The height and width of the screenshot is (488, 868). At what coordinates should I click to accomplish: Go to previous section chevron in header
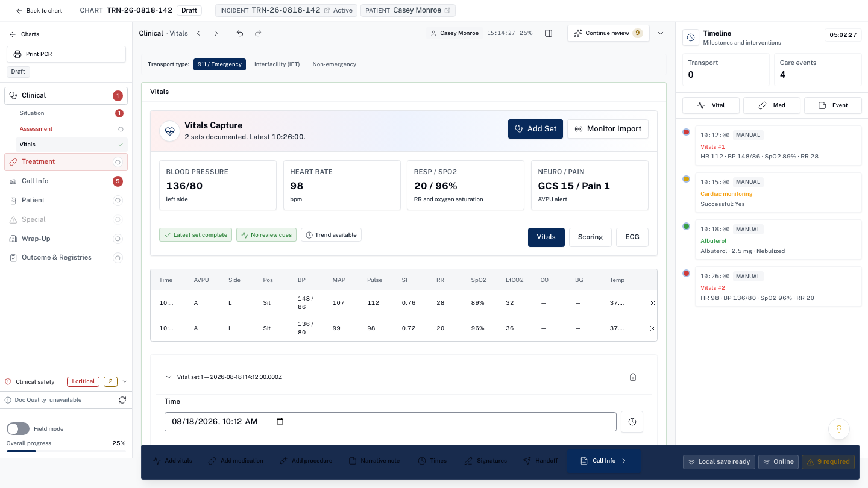click(198, 33)
